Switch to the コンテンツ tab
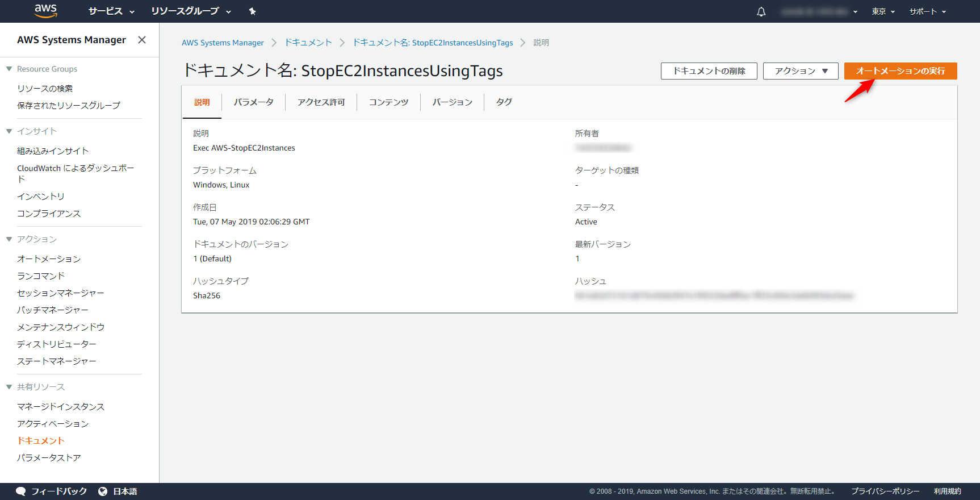Image resolution: width=980 pixels, height=500 pixels. pyautogui.click(x=389, y=102)
